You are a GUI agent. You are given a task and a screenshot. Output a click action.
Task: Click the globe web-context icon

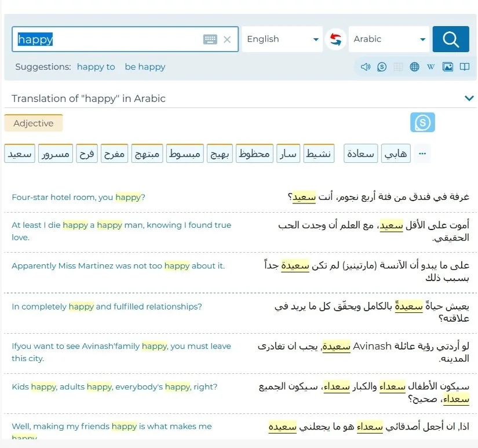tap(414, 67)
